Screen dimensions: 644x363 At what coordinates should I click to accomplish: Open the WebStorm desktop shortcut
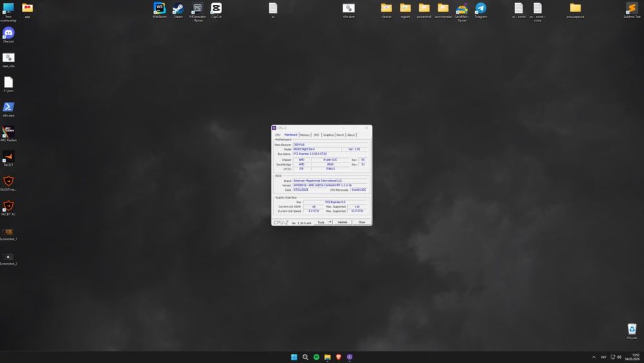[x=159, y=10]
